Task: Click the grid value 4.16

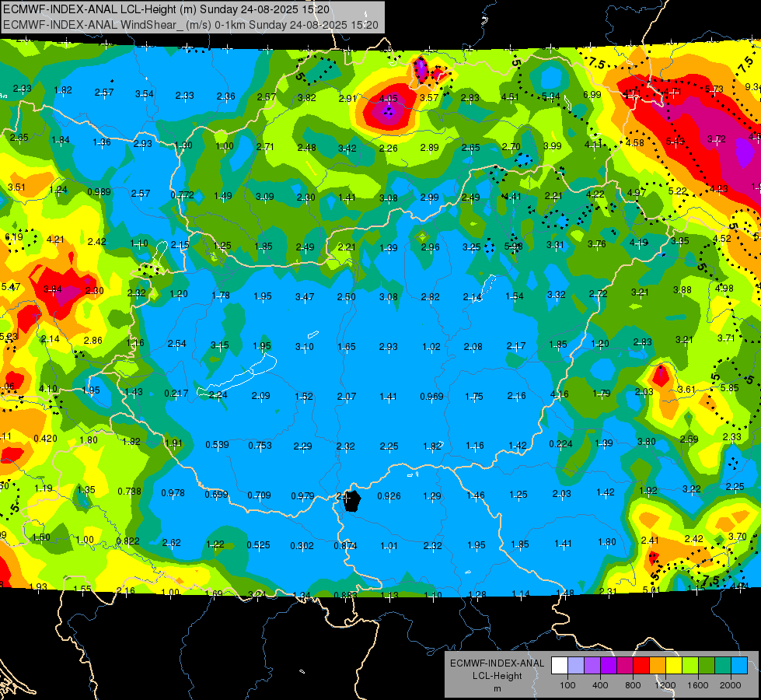Action: pyautogui.click(x=559, y=394)
